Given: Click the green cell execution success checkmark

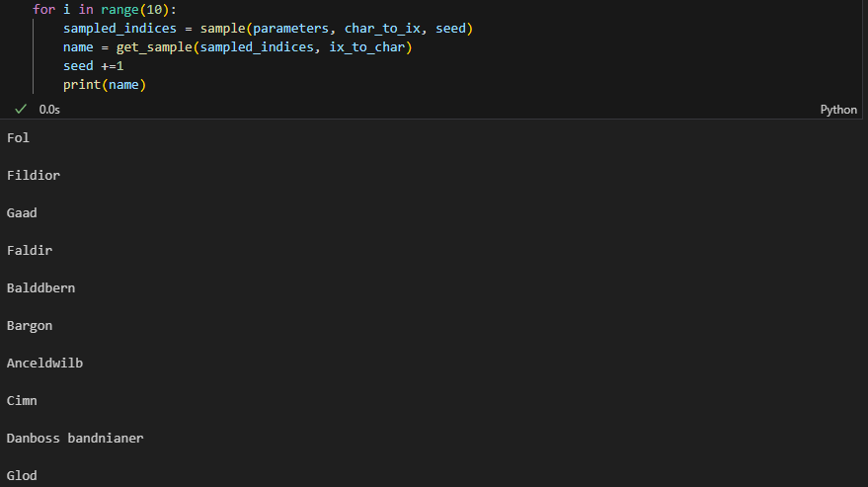Looking at the screenshot, I should 21,109.
